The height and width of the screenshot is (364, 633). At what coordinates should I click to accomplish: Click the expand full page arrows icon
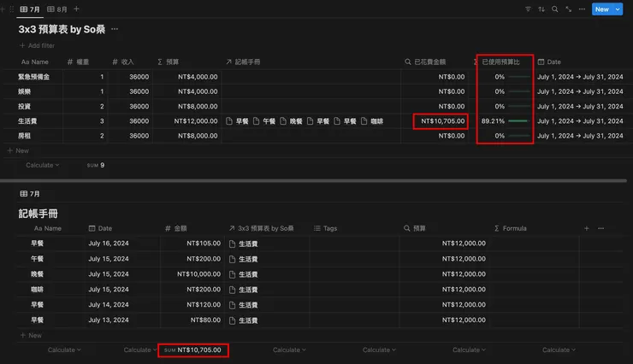tap(568, 9)
